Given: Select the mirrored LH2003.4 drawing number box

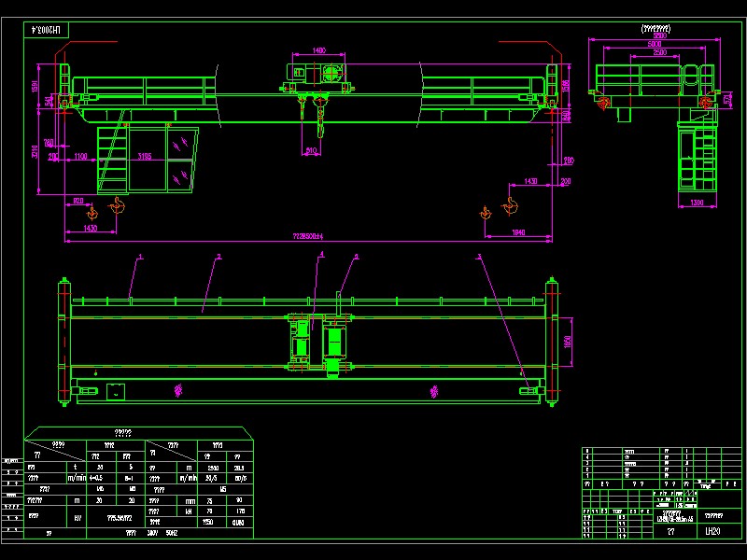Looking at the screenshot, I should click(46, 30).
